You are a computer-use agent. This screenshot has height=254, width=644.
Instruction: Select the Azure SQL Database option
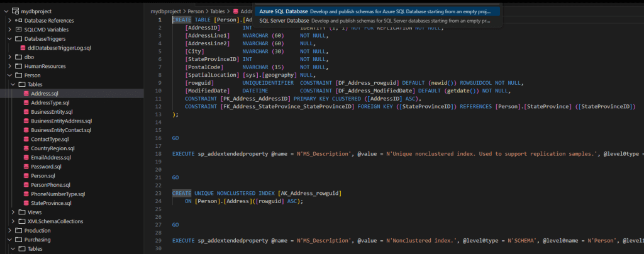click(x=284, y=11)
